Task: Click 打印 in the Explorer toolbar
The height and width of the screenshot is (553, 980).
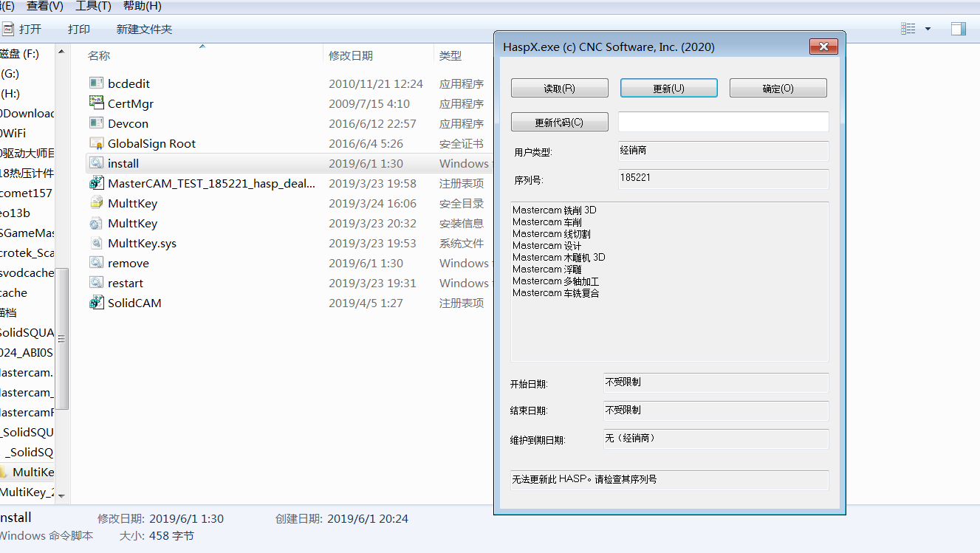Action: pyautogui.click(x=79, y=30)
